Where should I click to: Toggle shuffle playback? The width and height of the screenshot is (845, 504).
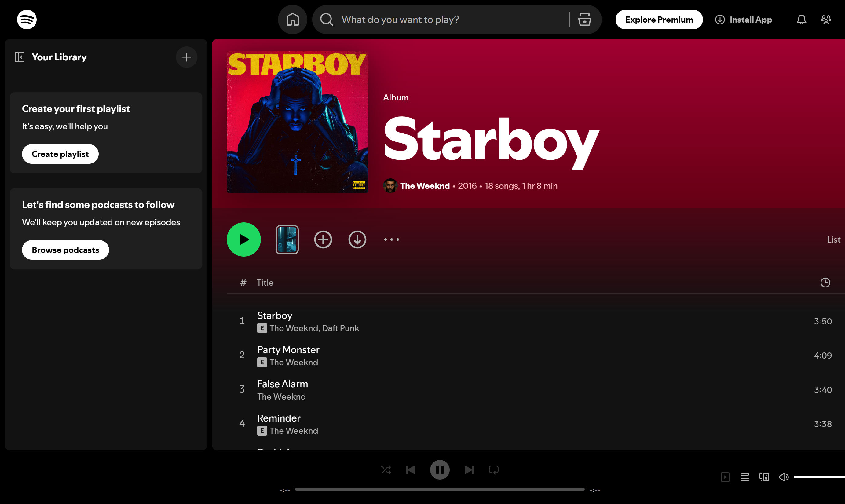coord(386,470)
